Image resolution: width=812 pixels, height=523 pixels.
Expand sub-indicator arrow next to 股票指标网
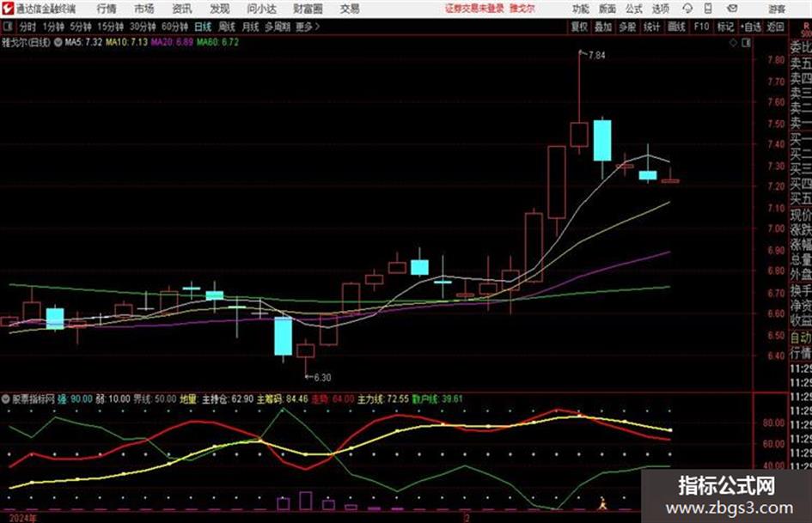point(5,399)
